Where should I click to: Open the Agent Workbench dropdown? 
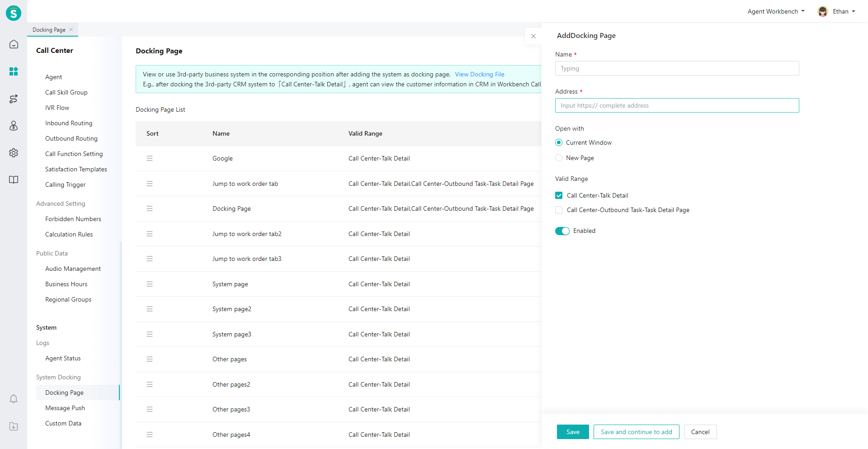click(776, 11)
